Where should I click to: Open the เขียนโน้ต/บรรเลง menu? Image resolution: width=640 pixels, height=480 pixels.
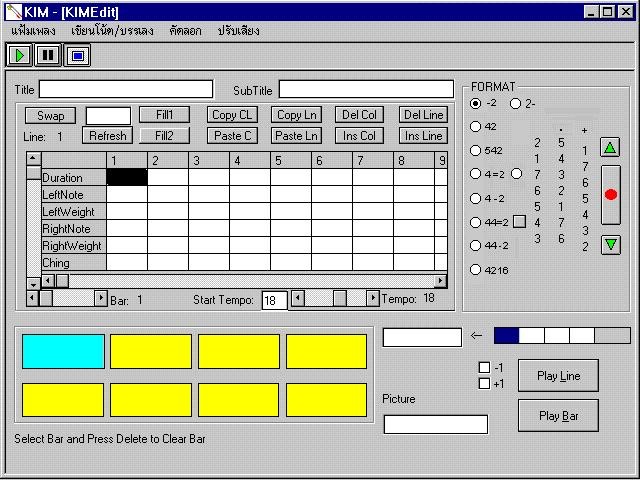[112, 31]
